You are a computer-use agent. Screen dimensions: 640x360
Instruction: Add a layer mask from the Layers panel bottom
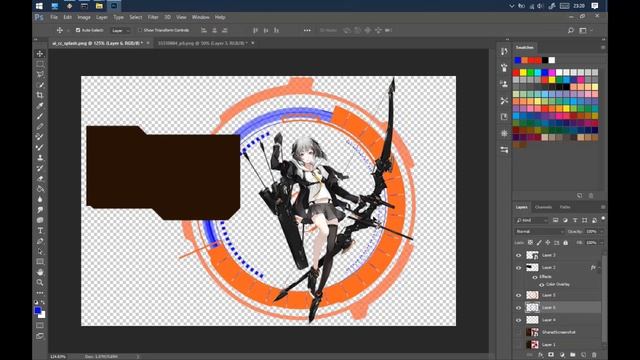click(551, 355)
